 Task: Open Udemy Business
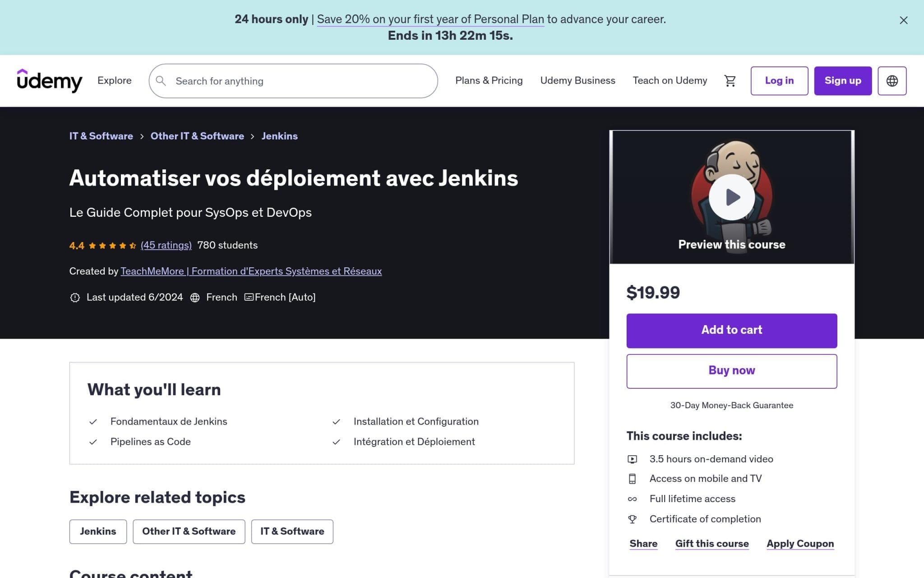577,80
